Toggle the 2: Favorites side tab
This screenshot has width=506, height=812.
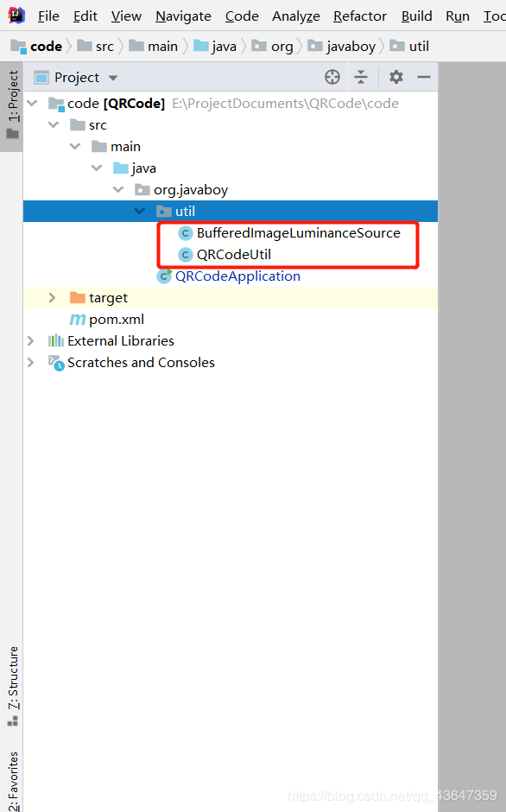(x=12, y=781)
